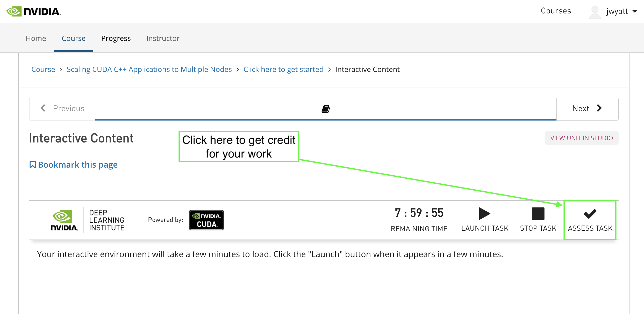Open Courses link in header

pyautogui.click(x=556, y=11)
